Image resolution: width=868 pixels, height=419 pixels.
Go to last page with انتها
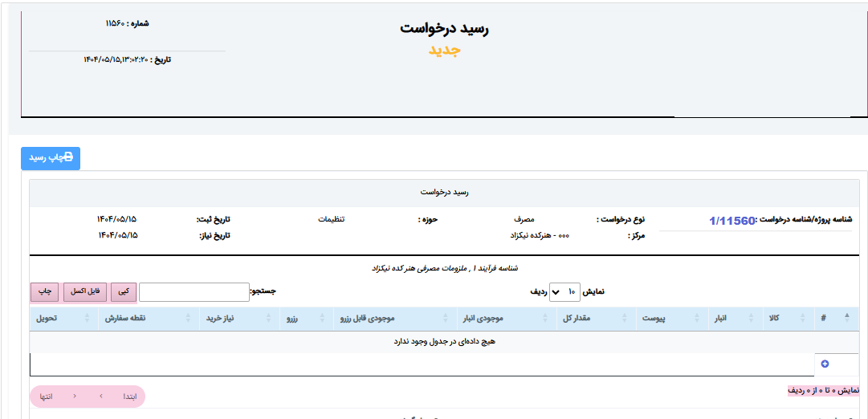coord(47,397)
